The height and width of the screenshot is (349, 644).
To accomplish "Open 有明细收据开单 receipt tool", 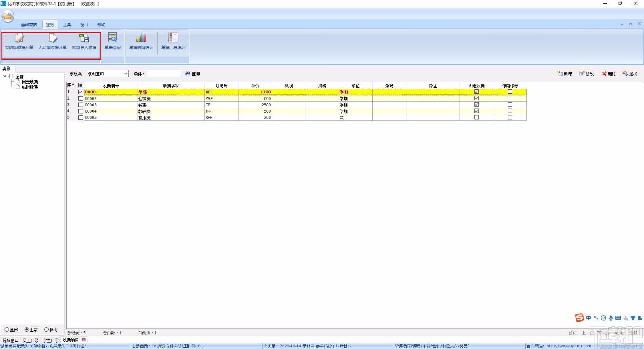I will click(19, 42).
